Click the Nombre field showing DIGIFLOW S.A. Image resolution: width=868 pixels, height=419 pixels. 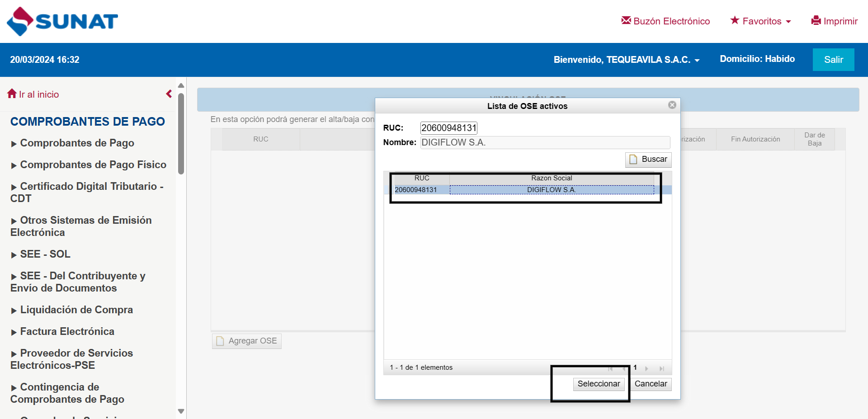pos(545,142)
